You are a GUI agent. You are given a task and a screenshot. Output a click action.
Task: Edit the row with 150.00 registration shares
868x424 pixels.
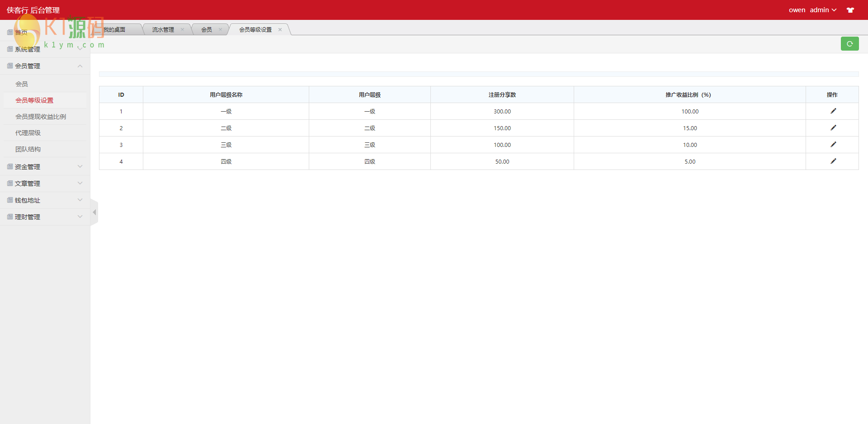(x=833, y=128)
